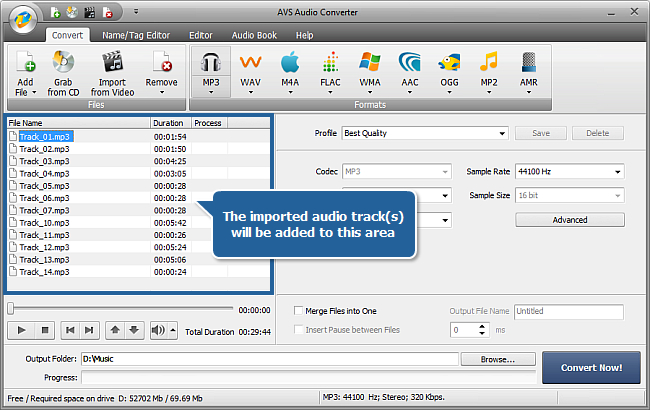The width and height of the screenshot is (650, 410).
Task: Select MP2 output format
Action: (x=489, y=71)
